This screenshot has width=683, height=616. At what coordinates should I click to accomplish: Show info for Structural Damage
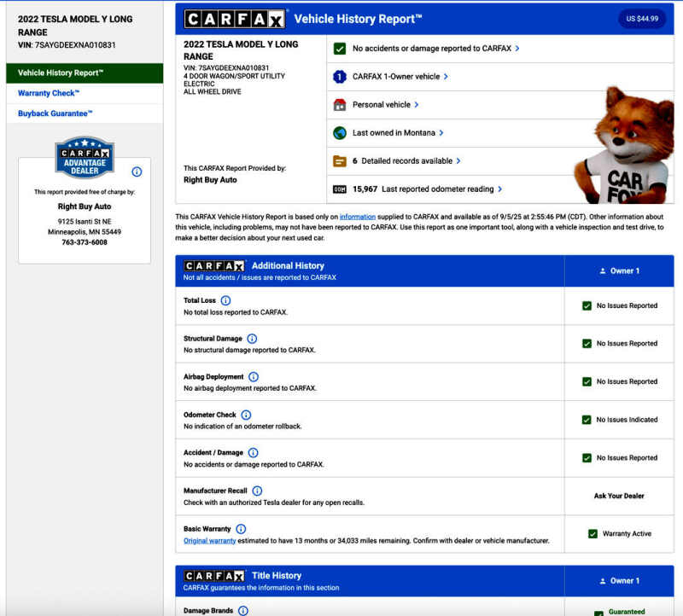coord(252,339)
